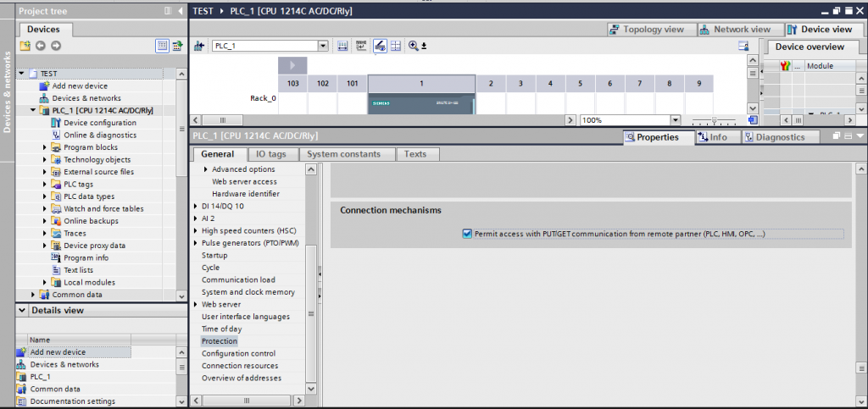Select rack slot 2 header
Viewport: 868px width, 409px height.
point(491,84)
